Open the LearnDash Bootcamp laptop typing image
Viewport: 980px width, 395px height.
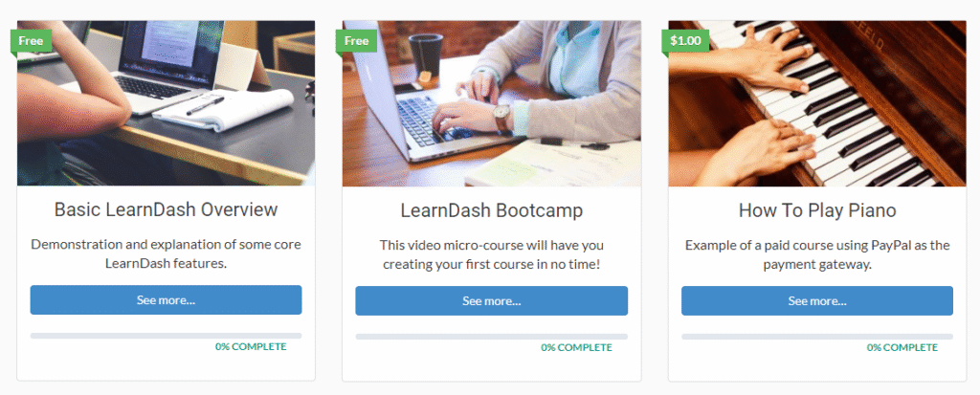[492, 103]
